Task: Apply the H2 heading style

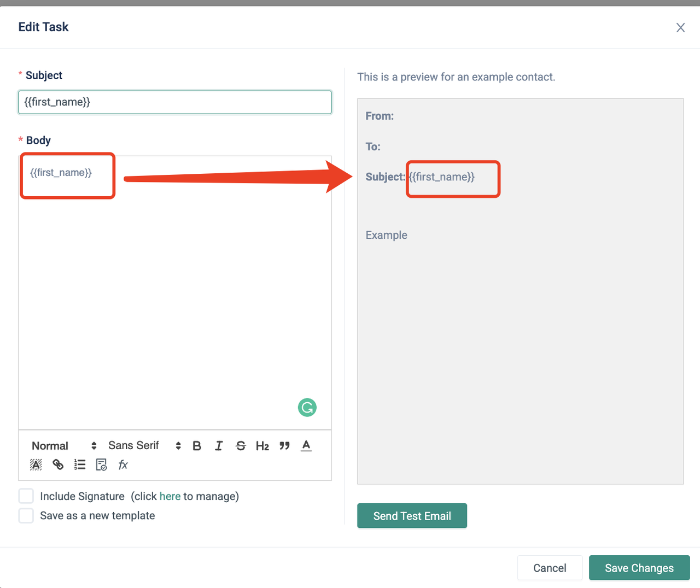Action: (262, 446)
